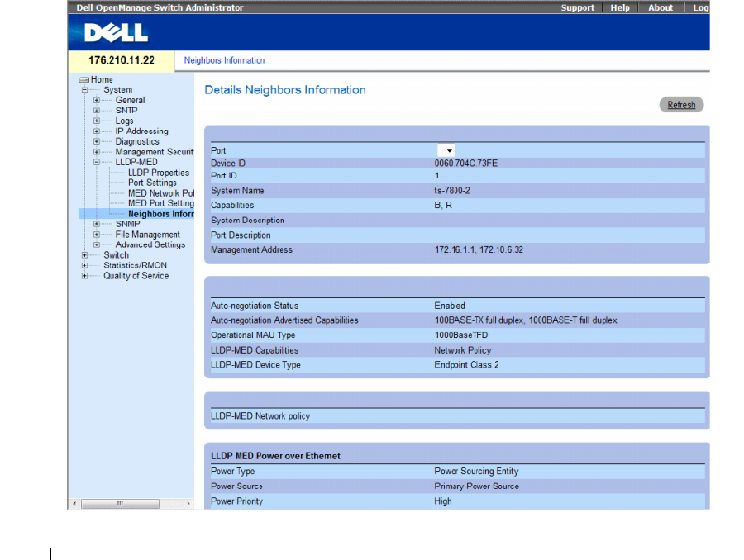Expand the File Management node

(x=97, y=235)
